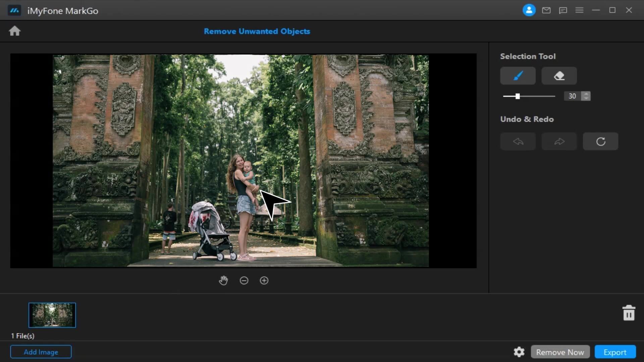This screenshot has width=644, height=362.
Task: Go to the Home screen icon
Action: 15,31
